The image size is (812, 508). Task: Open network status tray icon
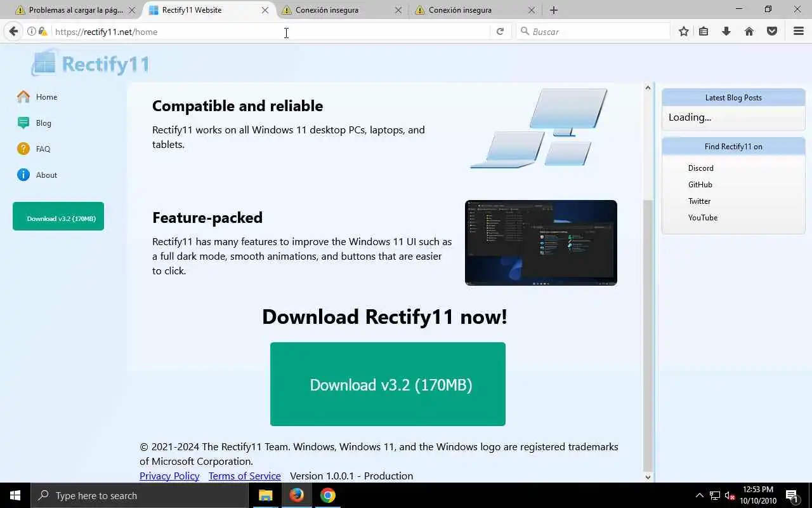[715, 495]
